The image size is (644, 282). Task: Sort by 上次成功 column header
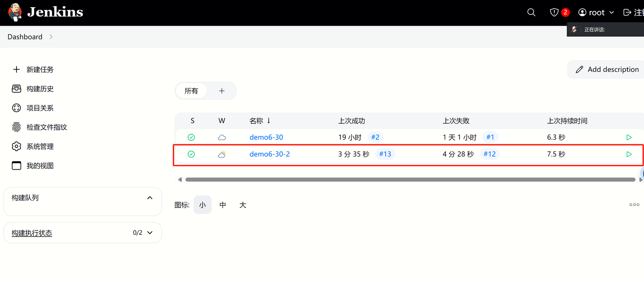click(x=351, y=121)
